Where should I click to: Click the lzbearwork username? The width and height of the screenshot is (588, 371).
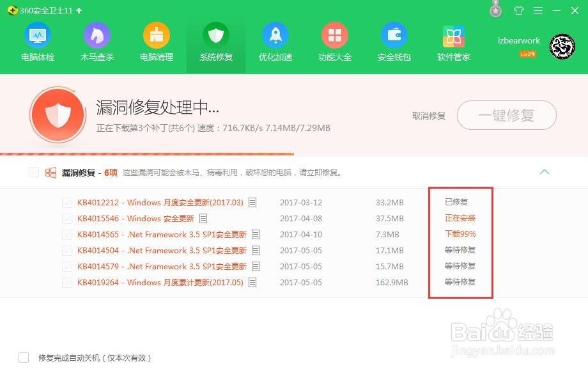pyautogui.click(x=518, y=40)
